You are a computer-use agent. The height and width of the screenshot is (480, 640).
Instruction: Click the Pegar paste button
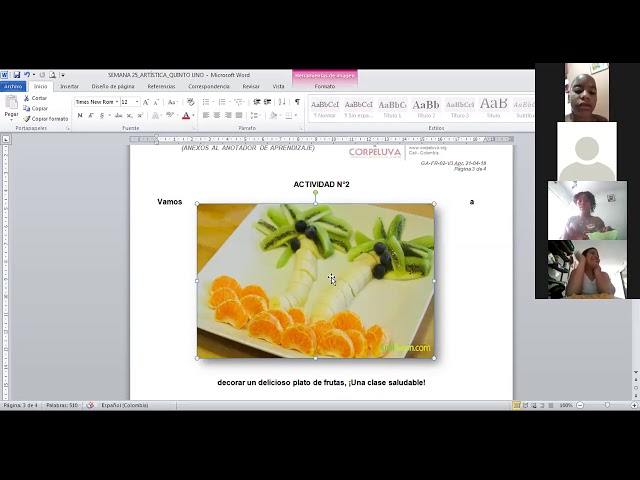11,108
